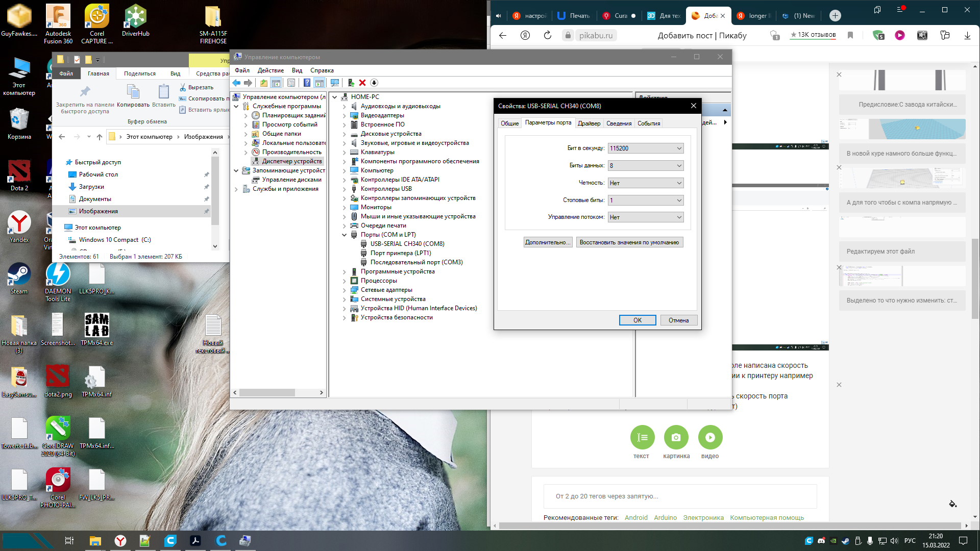The width and height of the screenshot is (980, 551).
Task: Click the black down-arrow Disable device icon
Action: pyautogui.click(x=374, y=83)
